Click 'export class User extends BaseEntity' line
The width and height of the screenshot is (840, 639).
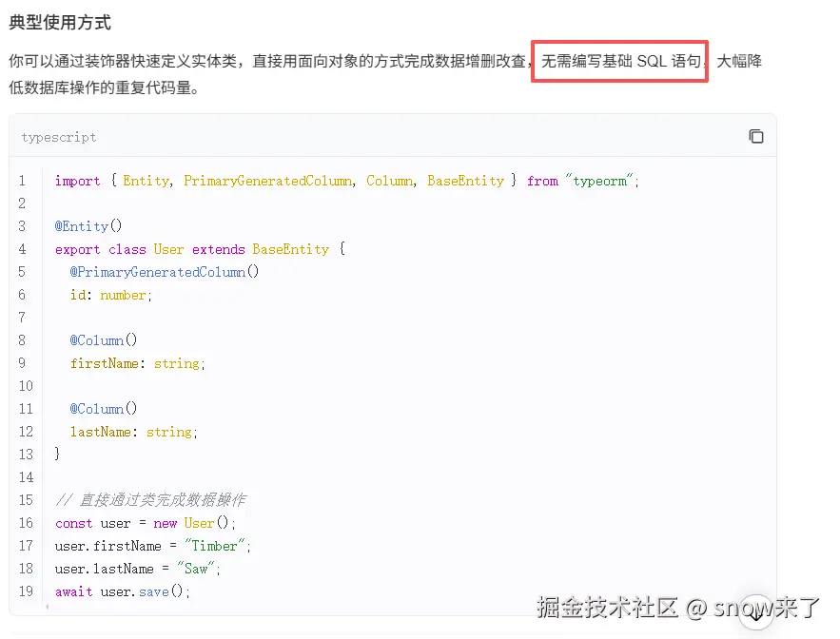(200, 249)
